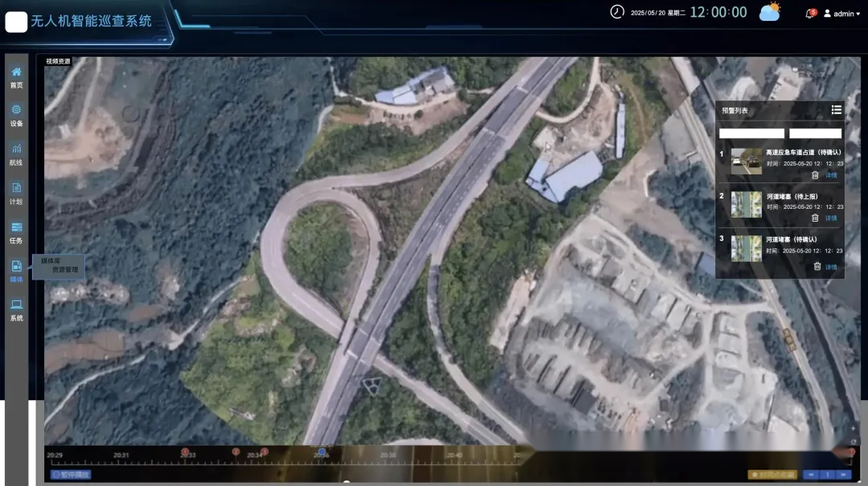
Task: Expand the admin user dropdown
Action: click(842, 14)
